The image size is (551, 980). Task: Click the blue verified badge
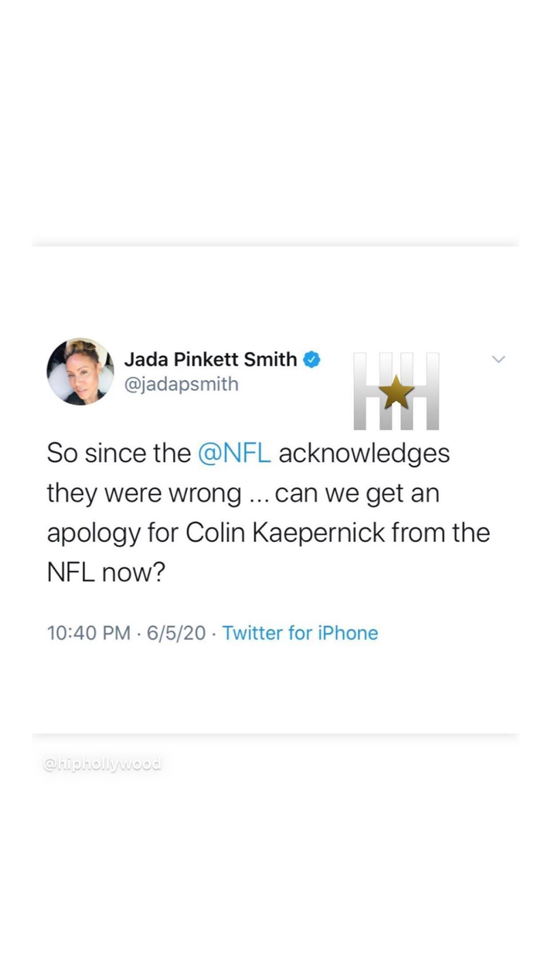click(312, 359)
